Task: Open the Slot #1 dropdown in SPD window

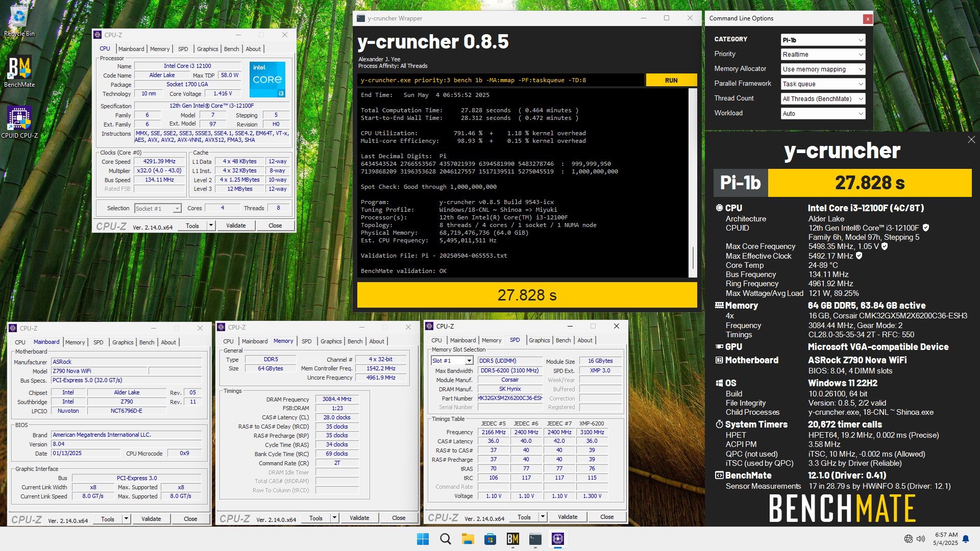Action: 452,361
